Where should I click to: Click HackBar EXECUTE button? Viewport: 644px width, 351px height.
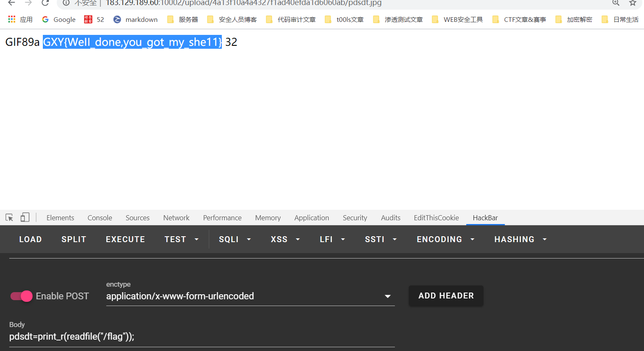125,239
